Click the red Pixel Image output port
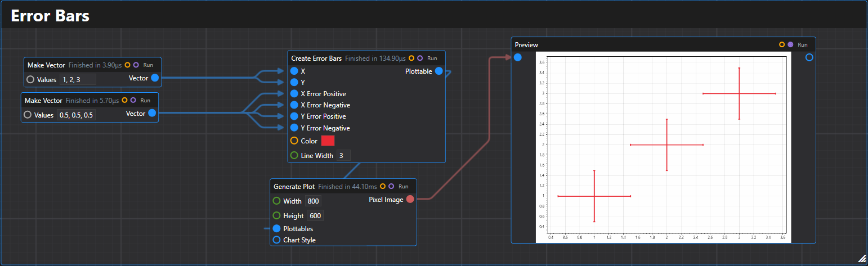Viewport: 868px width, 266px height. tap(410, 199)
